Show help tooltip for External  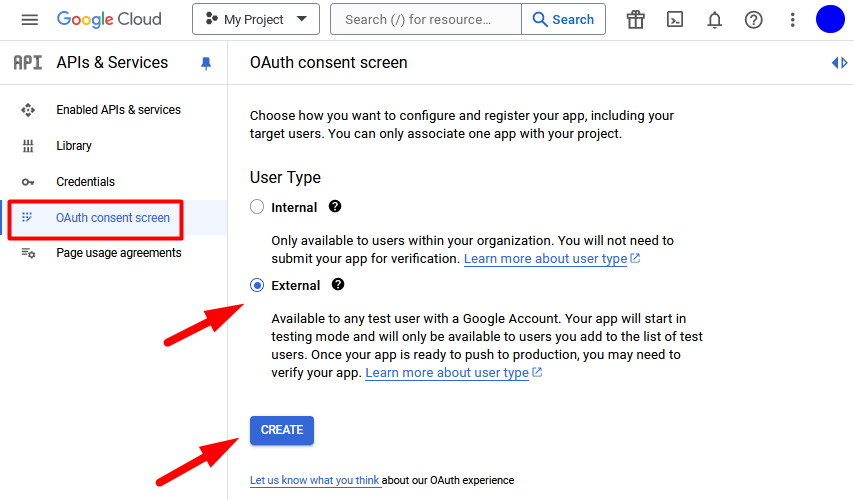click(x=338, y=284)
